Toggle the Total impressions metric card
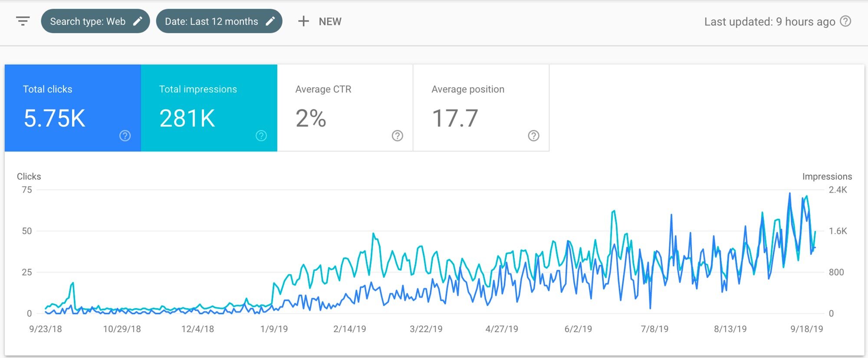The height and width of the screenshot is (358, 868). pyautogui.click(x=209, y=108)
